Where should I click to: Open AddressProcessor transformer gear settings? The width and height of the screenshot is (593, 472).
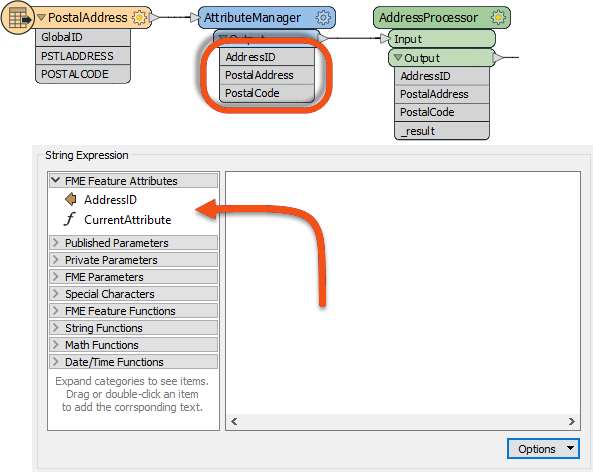(x=498, y=17)
